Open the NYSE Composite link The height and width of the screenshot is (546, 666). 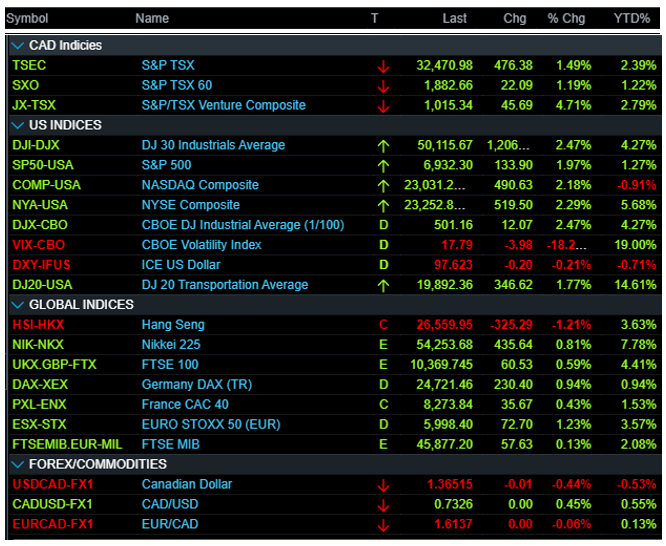(x=191, y=205)
